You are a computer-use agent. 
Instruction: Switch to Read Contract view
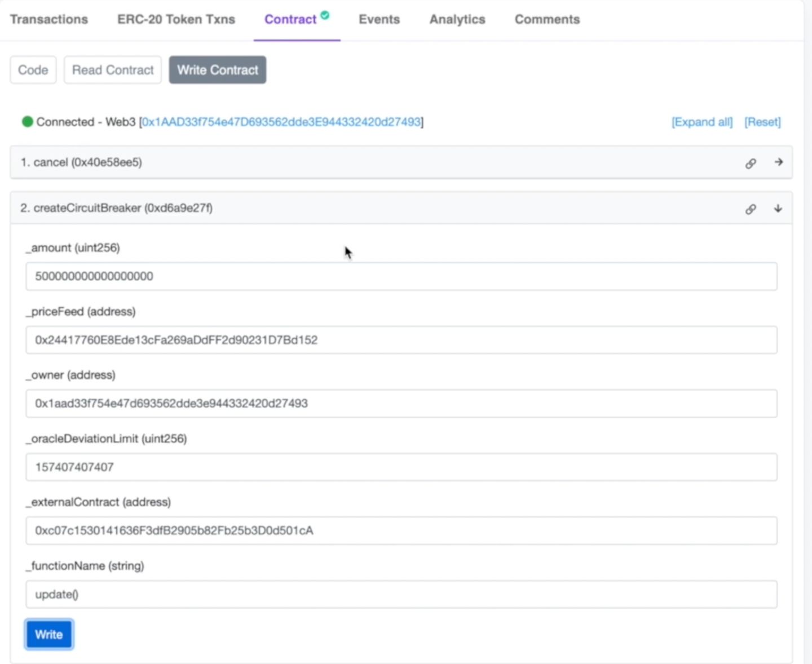coord(113,70)
